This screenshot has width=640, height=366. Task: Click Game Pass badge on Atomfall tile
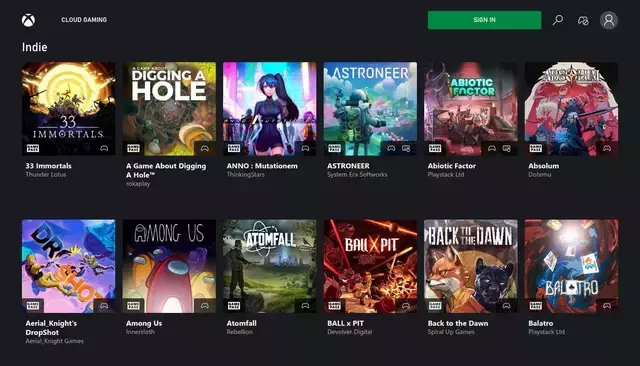(234, 306)
